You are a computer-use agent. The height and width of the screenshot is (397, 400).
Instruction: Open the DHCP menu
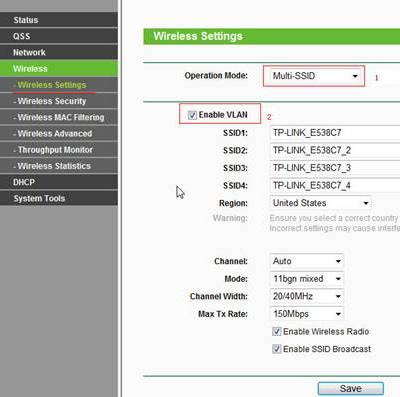pyautogui.click(x=59, y=182)
